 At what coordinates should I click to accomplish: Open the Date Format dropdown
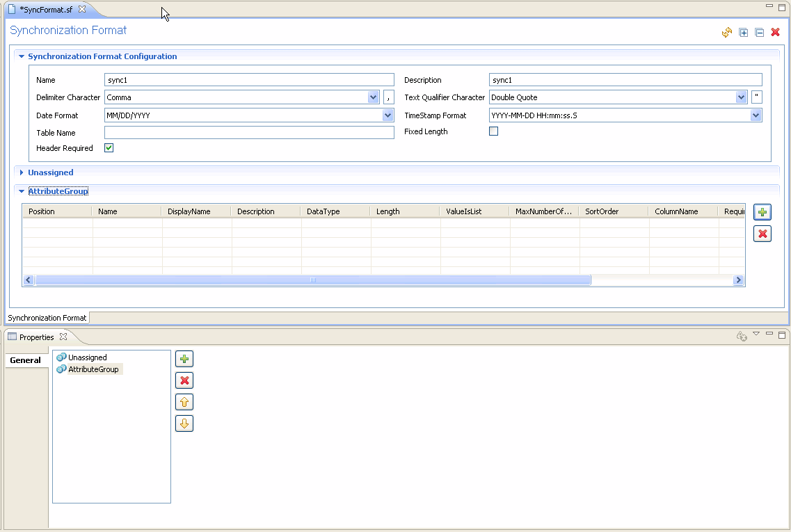pos(387,115)
